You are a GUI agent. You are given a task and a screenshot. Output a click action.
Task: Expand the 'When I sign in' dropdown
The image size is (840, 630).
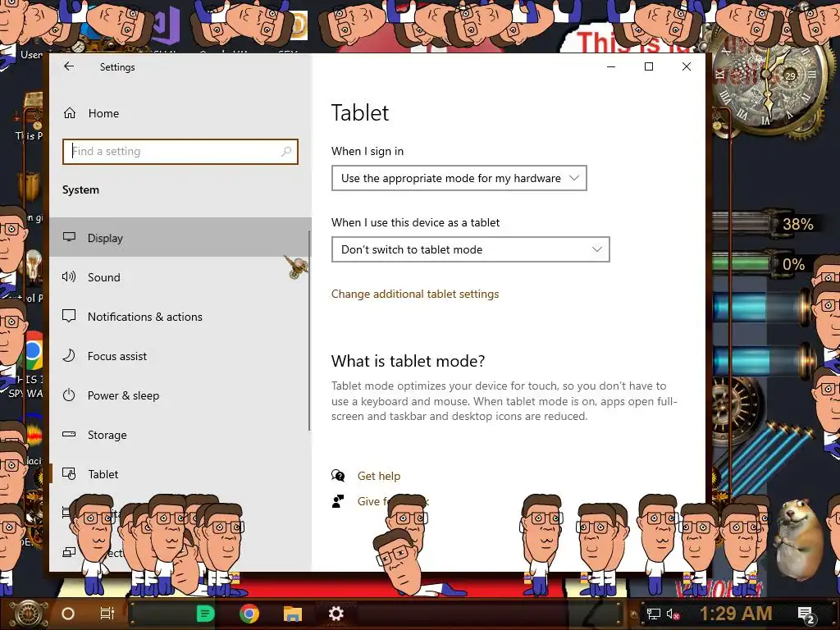coord(459,178)
